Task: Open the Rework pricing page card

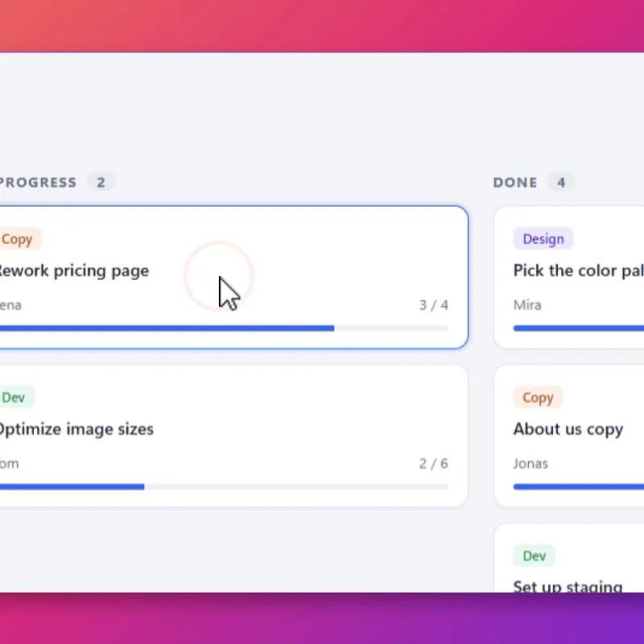Action: point(233,278)
